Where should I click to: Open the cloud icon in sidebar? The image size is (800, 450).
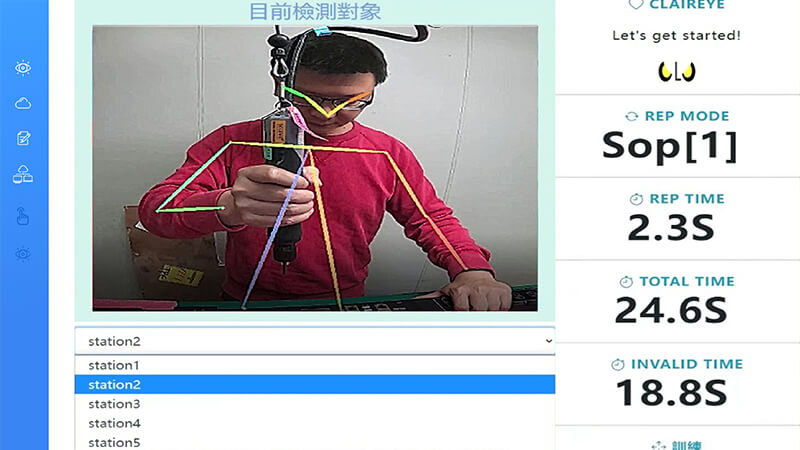tap(23, 104)
